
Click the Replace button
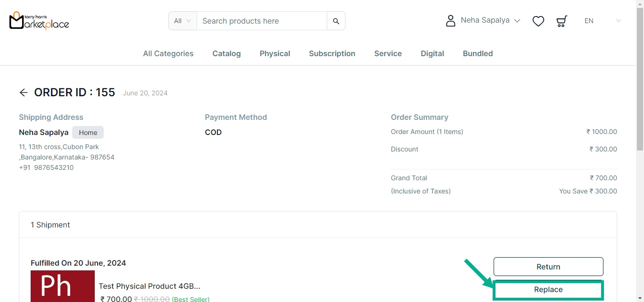[x=548, y=290]
